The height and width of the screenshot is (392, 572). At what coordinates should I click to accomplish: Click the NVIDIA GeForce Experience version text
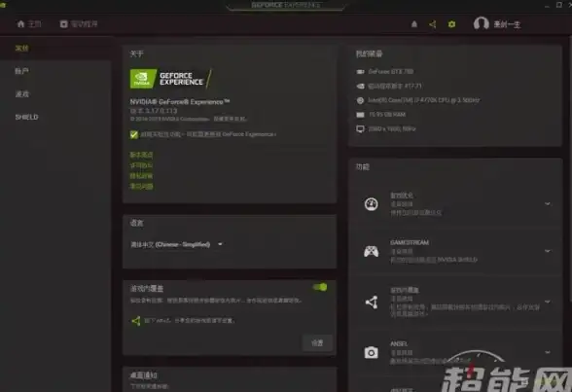pyautogui.click(x=154, y=111)
